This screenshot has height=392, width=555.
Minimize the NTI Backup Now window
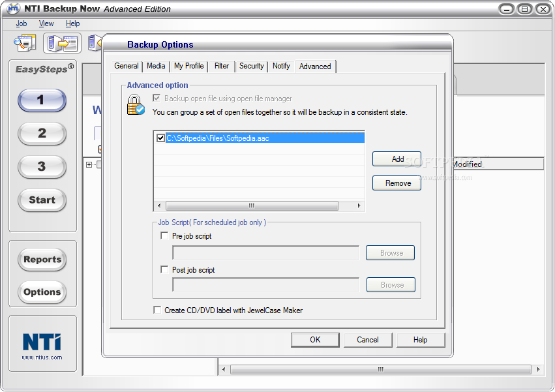[507, 9]
